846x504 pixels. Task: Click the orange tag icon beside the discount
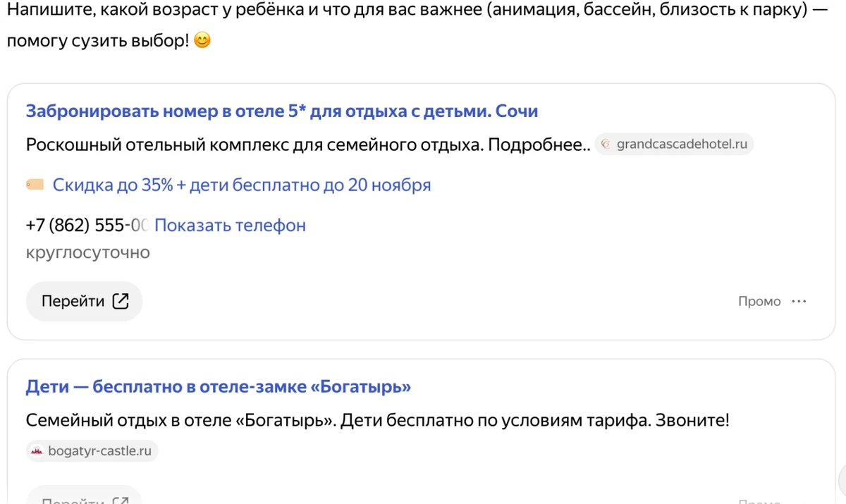pyautogui.click(x=35, y=185)
